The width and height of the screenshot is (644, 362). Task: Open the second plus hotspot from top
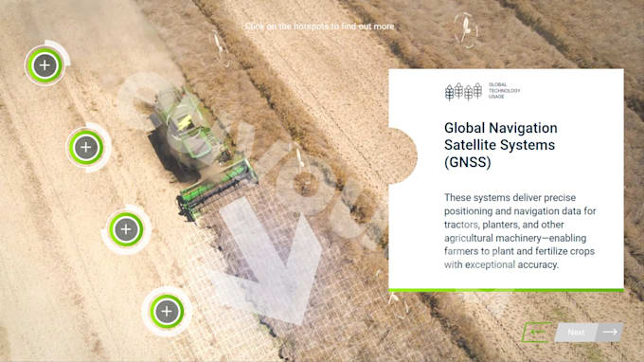click(x=86, y=147)
